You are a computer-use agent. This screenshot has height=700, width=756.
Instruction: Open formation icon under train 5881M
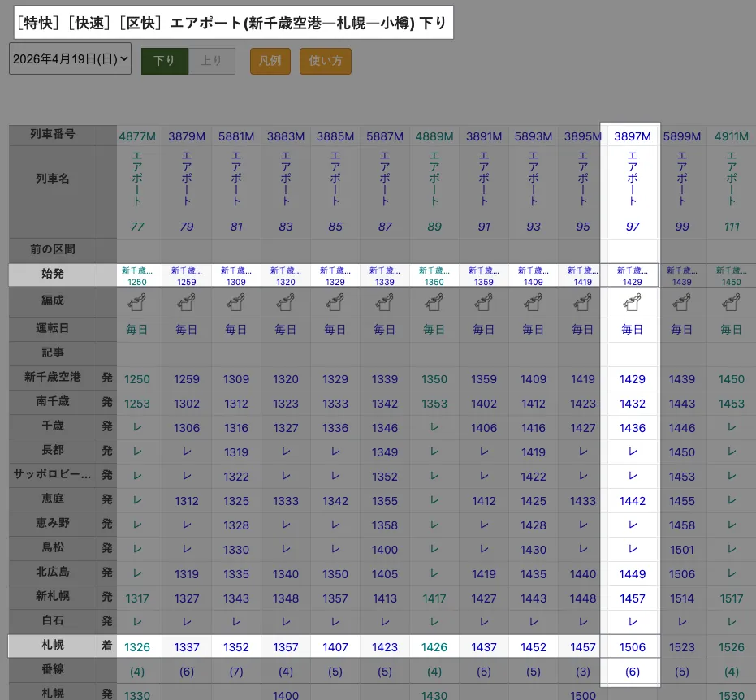236,304
